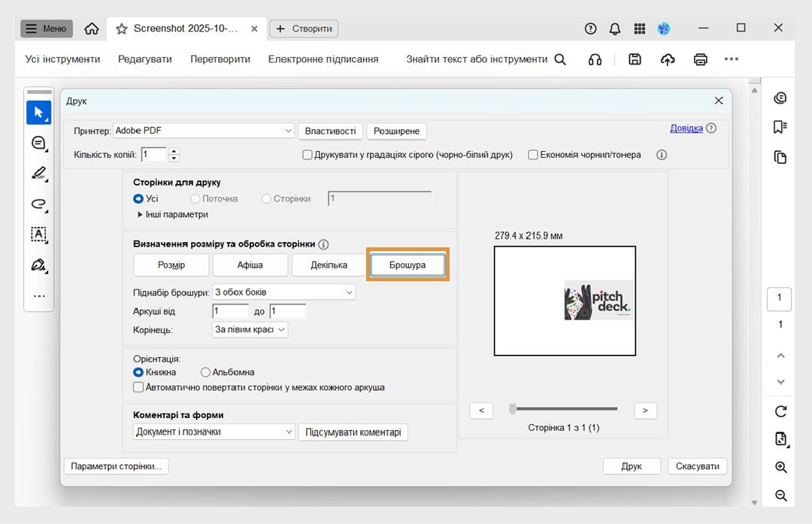Go to next page chevron on right sidebar
The height and width of the screenshot is (524, 812).
(781, 382)
